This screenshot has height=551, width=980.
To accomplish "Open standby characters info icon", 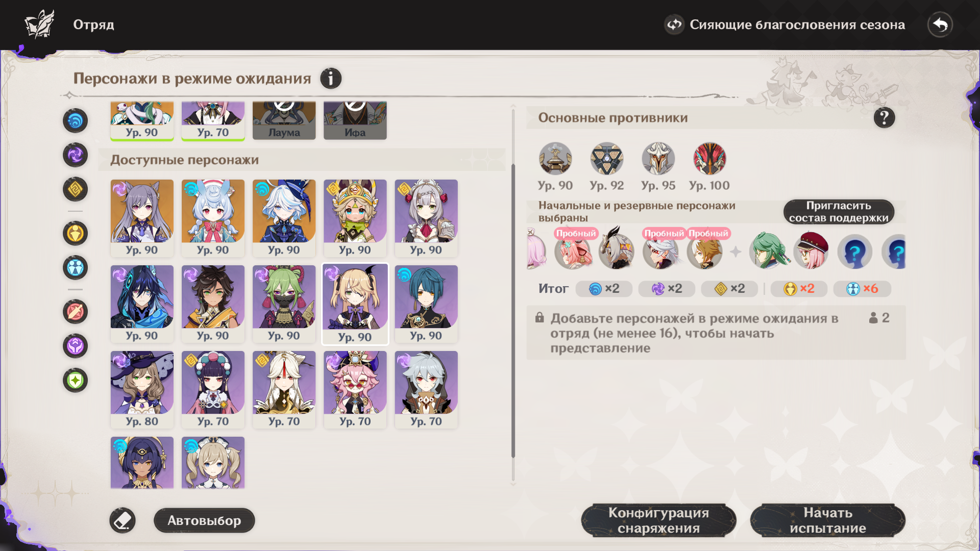I will click(331, 79).
